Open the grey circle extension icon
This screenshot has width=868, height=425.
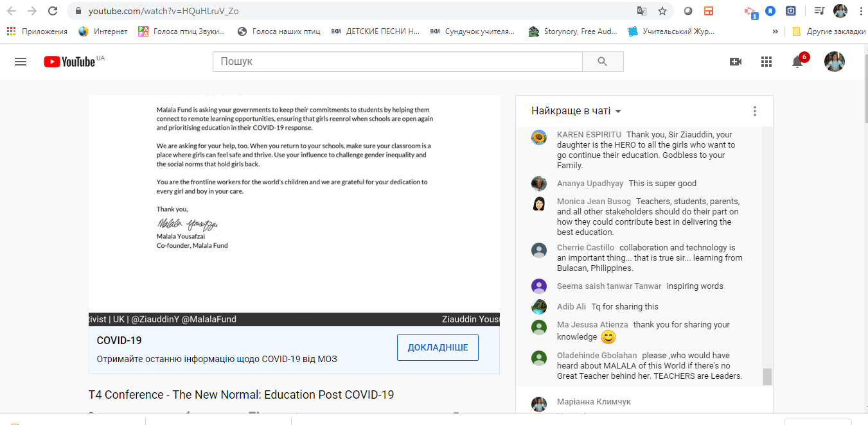(688, 11)
